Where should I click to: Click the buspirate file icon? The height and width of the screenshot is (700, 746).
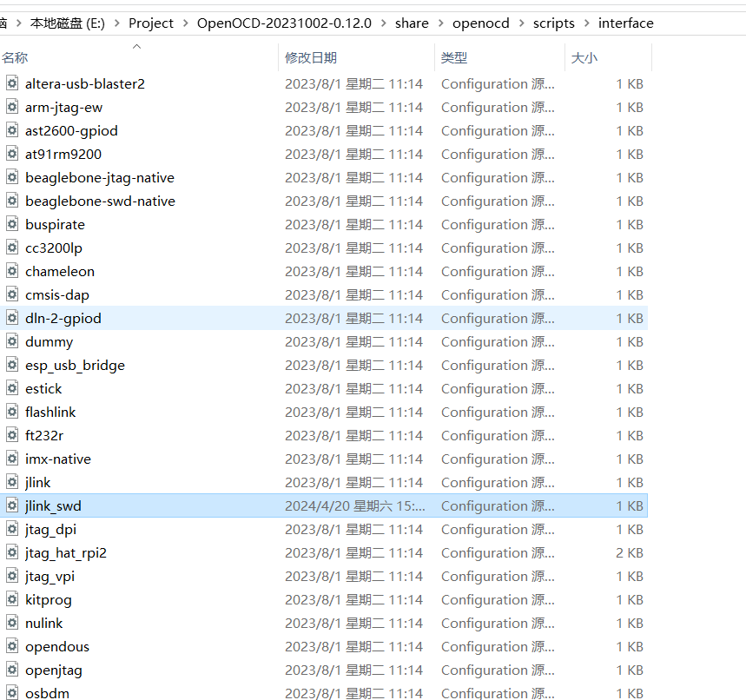[x=12, y=224]
